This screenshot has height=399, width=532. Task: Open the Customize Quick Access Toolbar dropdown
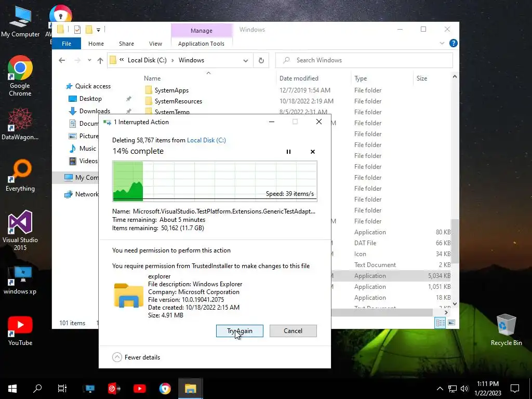(98, 30)
